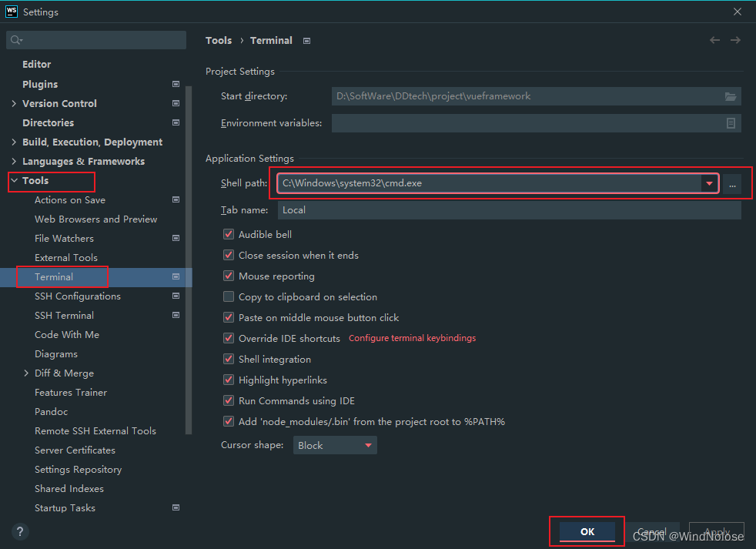The image size is (756, 549).
Task: Click the Tab name input field
Action: [462, 209]
